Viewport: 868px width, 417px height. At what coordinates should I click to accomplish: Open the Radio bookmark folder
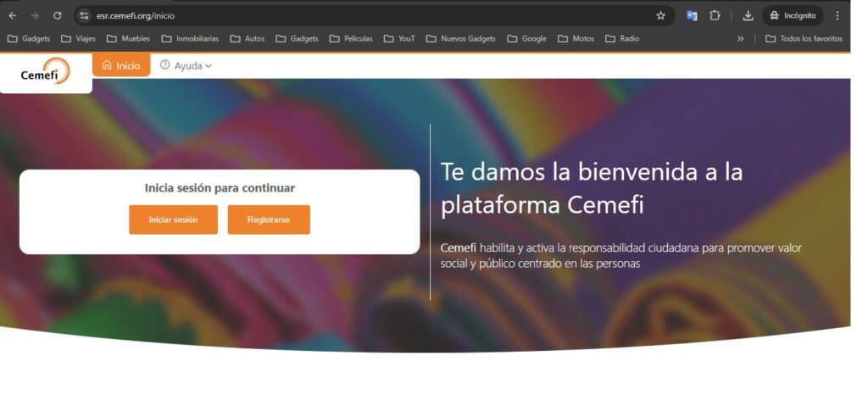(622, 39)
